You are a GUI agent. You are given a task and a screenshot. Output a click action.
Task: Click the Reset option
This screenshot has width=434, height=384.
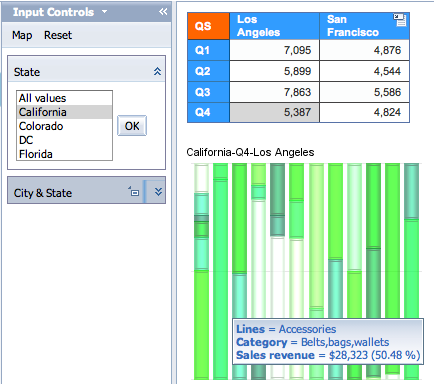pos(58,35)
